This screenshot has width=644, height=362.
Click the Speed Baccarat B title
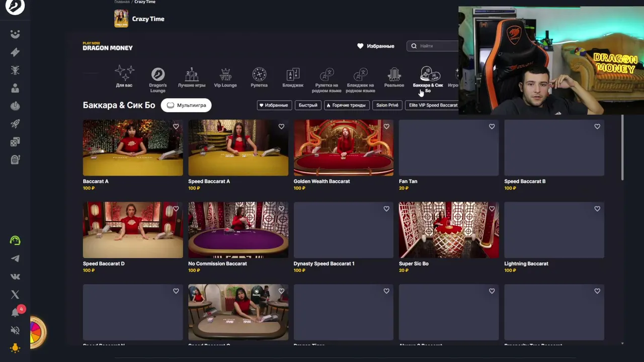(525, 181)
